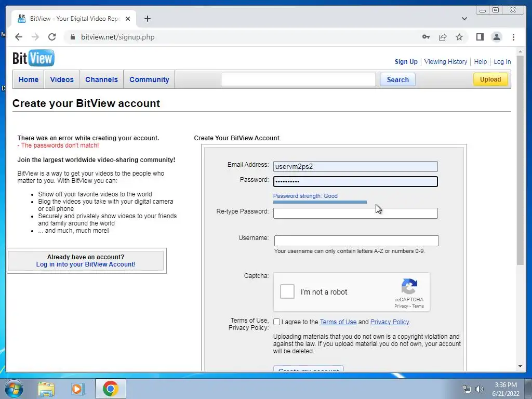Open the Windows Start button
532x399 pixels.
point(13,389)
